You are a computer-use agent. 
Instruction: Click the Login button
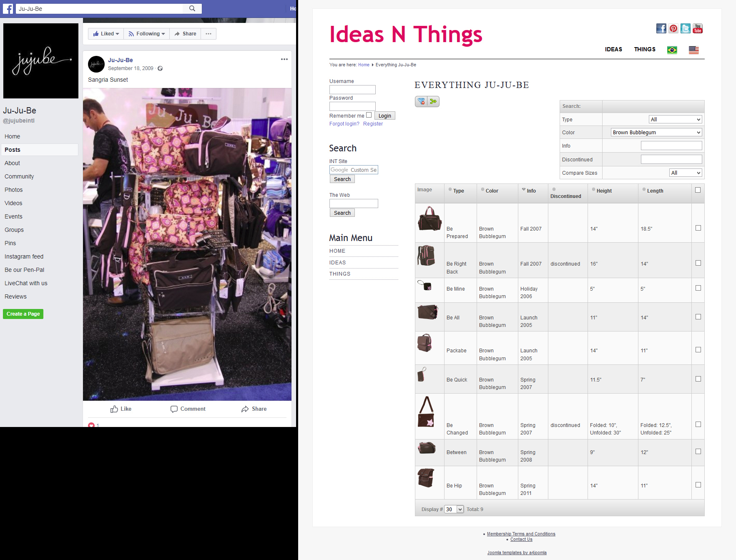(x=384, y=116)
